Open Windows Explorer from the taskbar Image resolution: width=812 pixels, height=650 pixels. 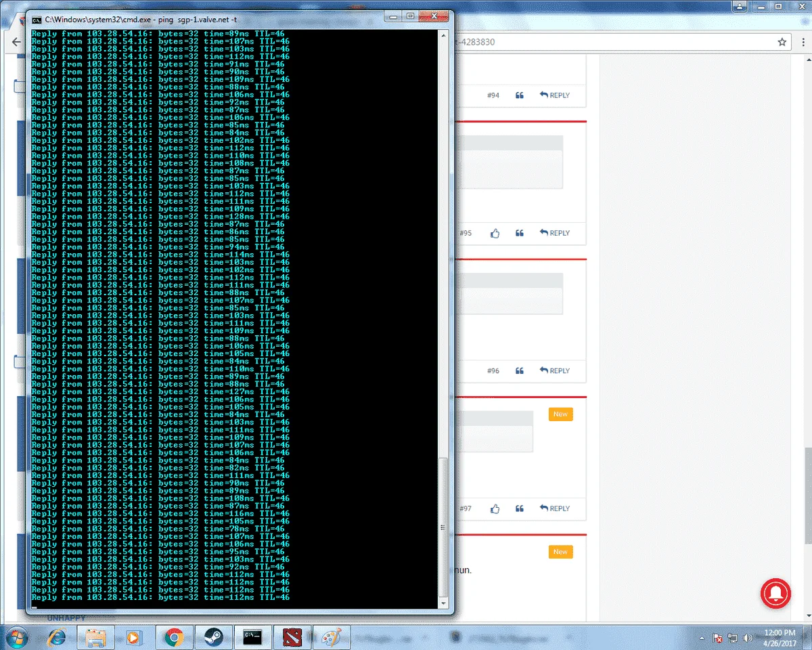click(x=95, y=637)
